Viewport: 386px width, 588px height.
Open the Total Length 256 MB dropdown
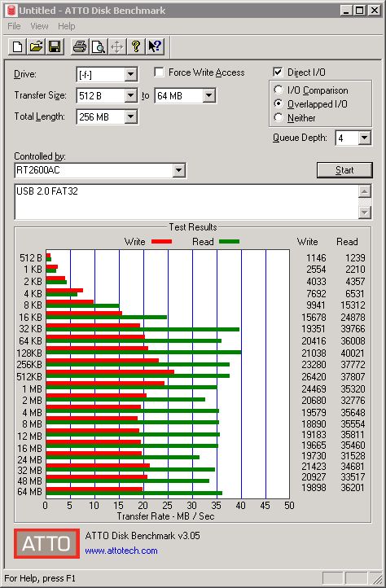pos(130,117)
